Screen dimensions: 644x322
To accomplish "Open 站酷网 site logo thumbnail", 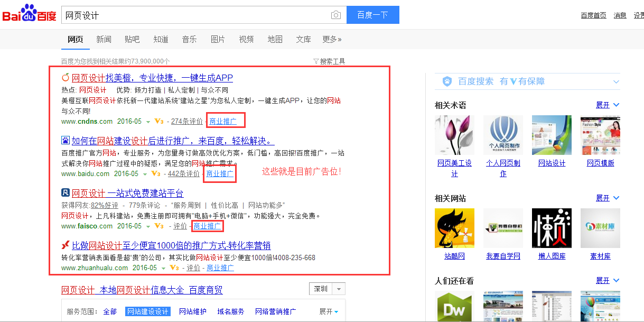I will [x=454, y=228].
